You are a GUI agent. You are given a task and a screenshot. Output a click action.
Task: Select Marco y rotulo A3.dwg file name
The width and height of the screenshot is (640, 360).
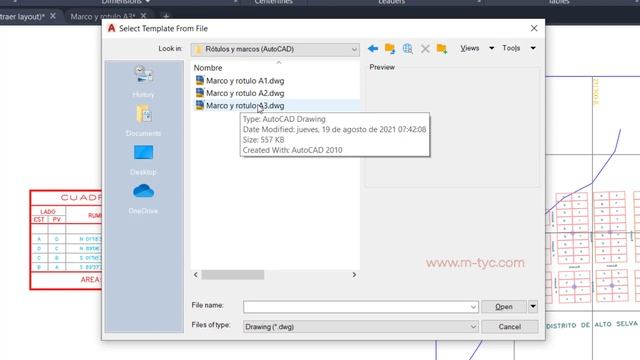pos(245,106)
